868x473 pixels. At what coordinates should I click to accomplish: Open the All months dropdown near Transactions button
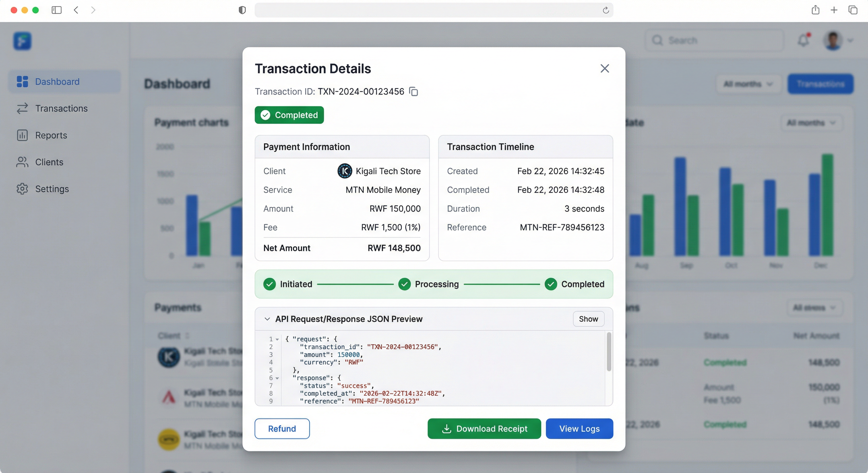tap(748, 84)
